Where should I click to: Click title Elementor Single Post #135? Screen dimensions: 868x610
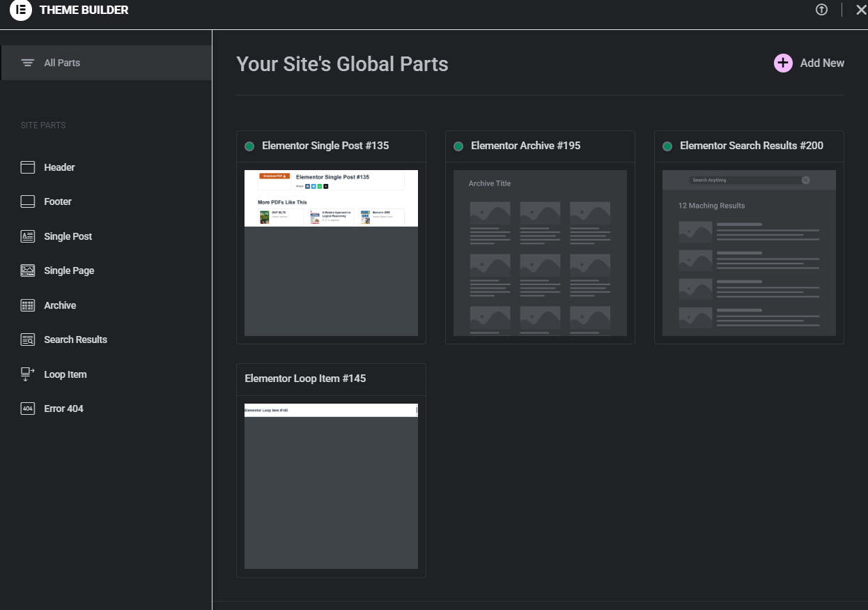(325, 146)
